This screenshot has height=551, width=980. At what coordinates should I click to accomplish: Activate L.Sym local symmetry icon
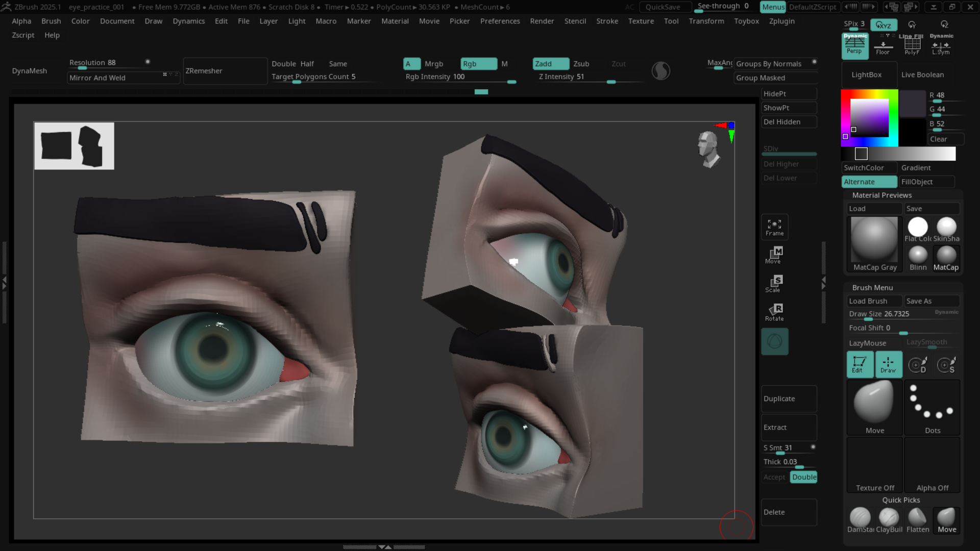coord(941,47)
